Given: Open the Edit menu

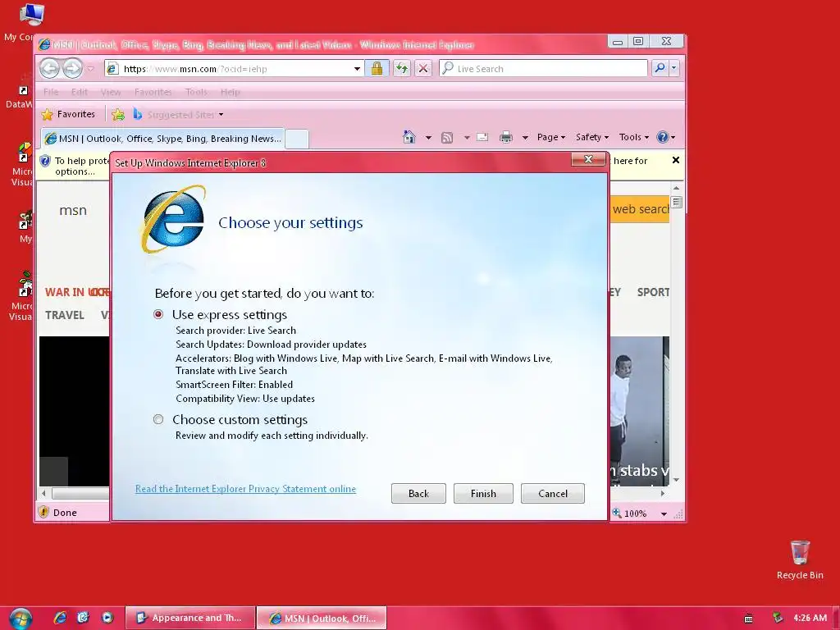Looking at the screenshot, I should tap(80, 92).
